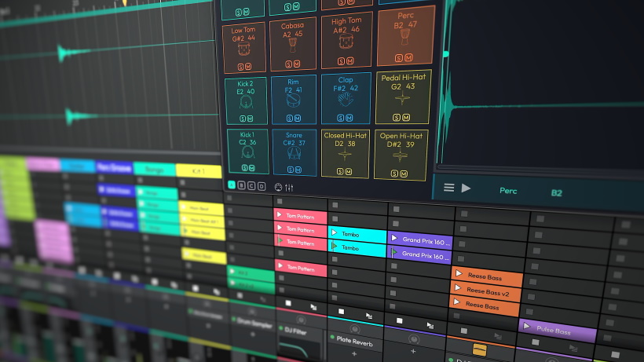Trigger the Kick 1 C2 pad icon
Image resolution: width=644 pixels, height=362 pixels.
click(x=247, y=153)
